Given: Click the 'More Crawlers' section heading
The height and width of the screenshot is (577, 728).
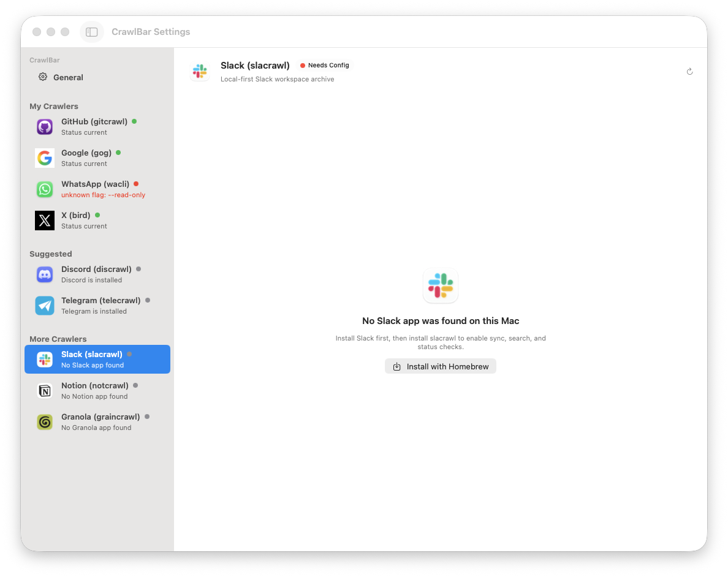Looking at the screenshot, I should 58,339.
